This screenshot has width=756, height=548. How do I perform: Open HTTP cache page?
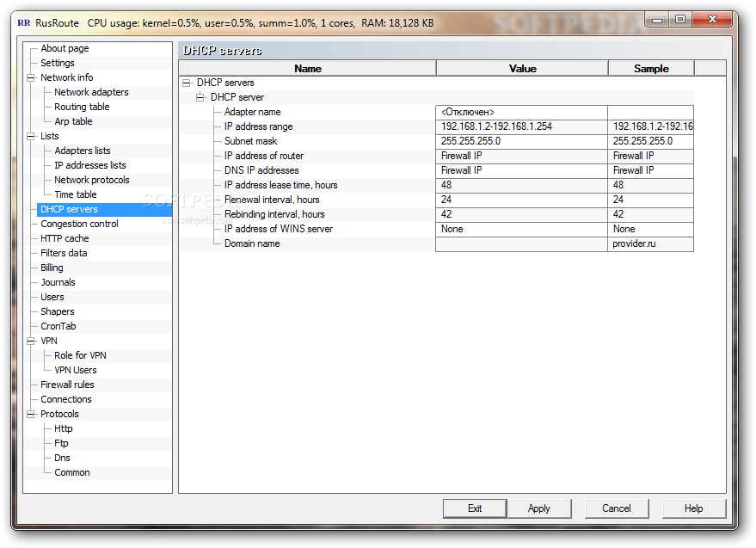point(65,239)
